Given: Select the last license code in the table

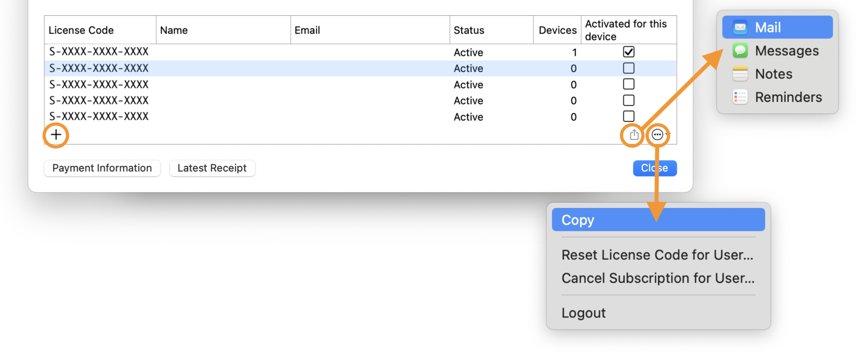Looking at the screenshot, I should pyautogui.click(x=99, y=116).
